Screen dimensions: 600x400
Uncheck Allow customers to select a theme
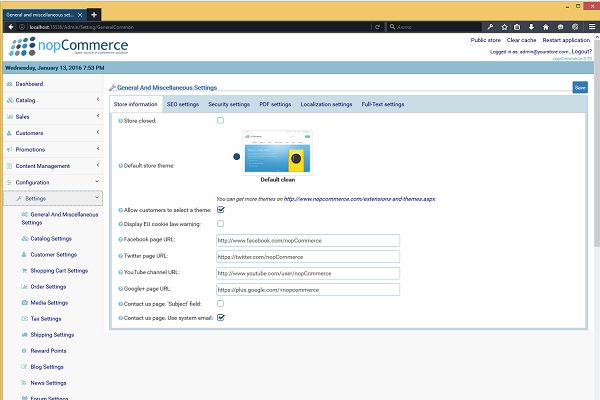pos(220,210)
